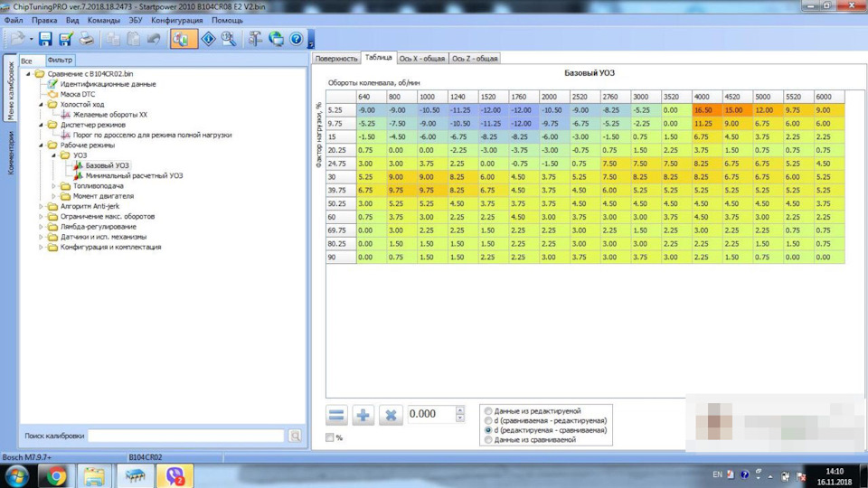Click the Поиск калибровки search field

[186, 436]
